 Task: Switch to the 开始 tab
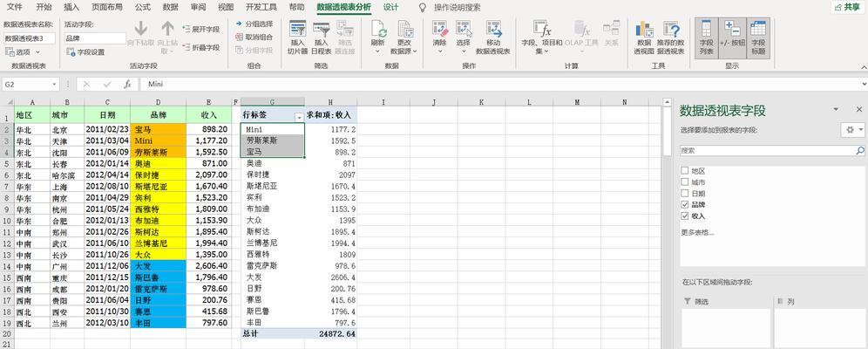click(44, 8)
